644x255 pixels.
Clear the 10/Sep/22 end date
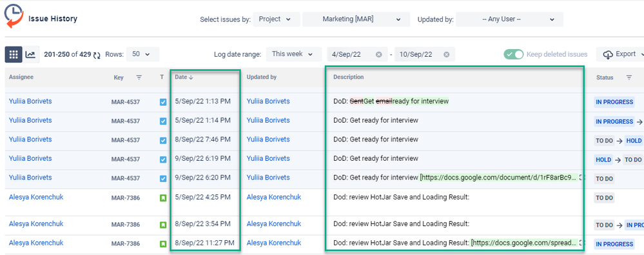point(447,54)
